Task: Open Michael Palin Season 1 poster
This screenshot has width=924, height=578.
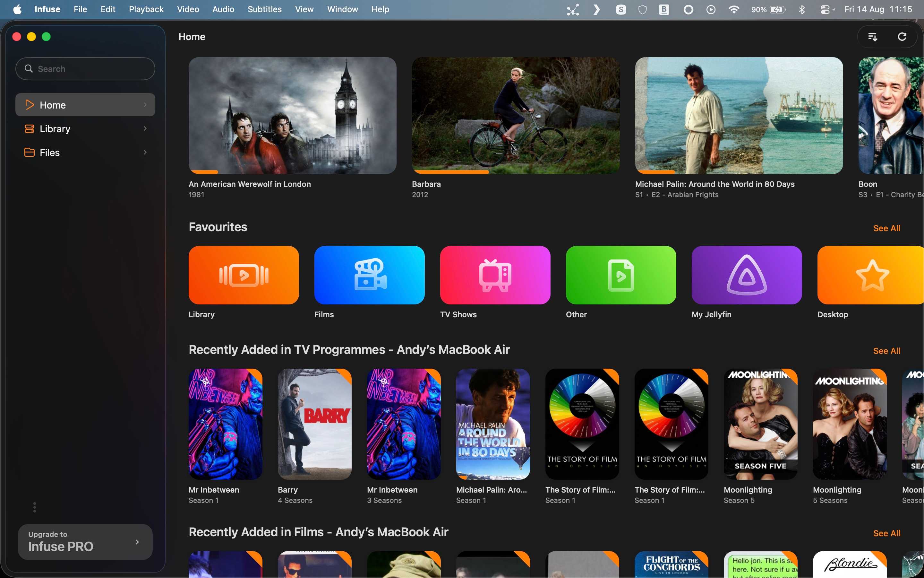Action: click(493, 424)
